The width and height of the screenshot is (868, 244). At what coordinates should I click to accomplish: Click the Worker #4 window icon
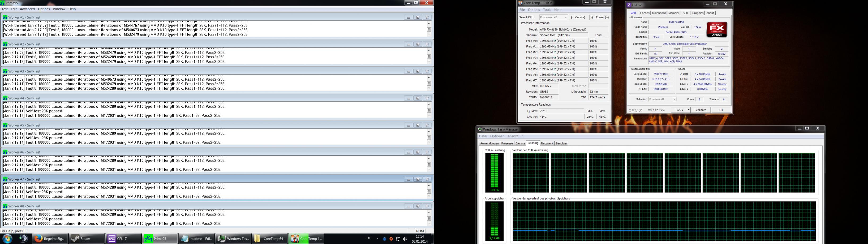[x=5, y=98]
